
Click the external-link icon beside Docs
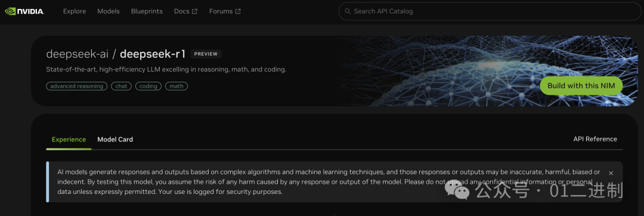point(194,11)
